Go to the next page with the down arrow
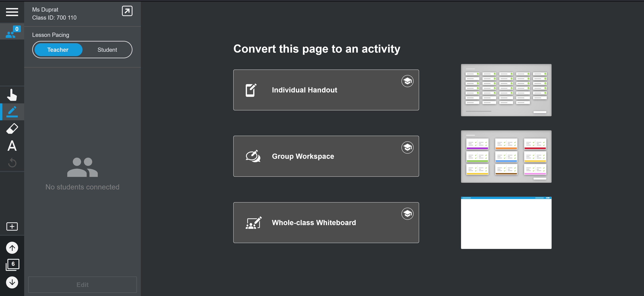644x296 pixels. (x=12, y=282)
